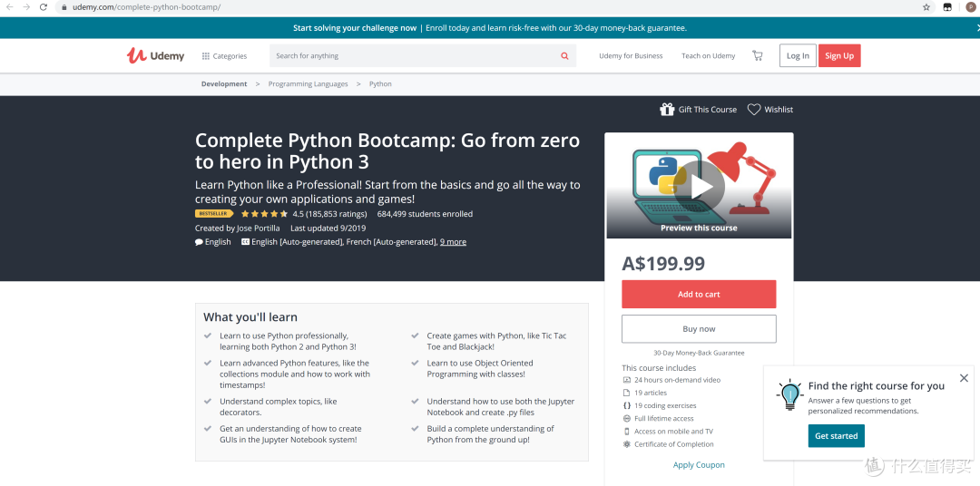Click the browser forward arrow

(x=25, y=7)
